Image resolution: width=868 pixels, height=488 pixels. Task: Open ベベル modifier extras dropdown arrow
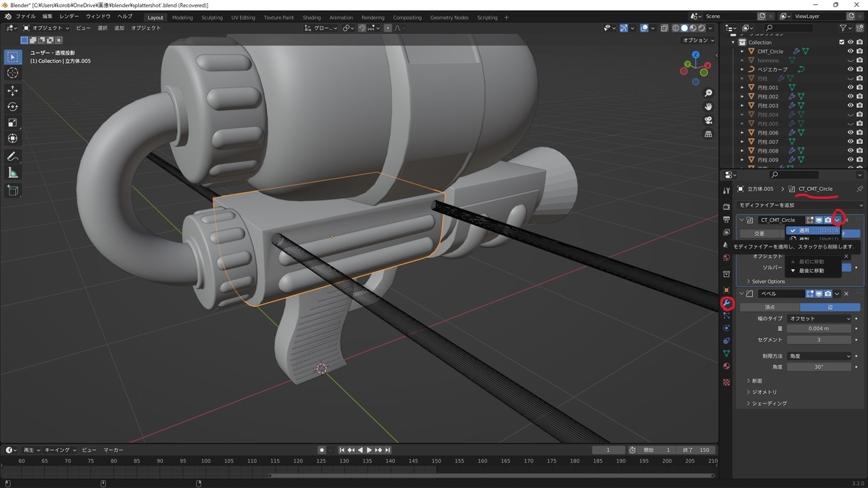click(837, 294)
